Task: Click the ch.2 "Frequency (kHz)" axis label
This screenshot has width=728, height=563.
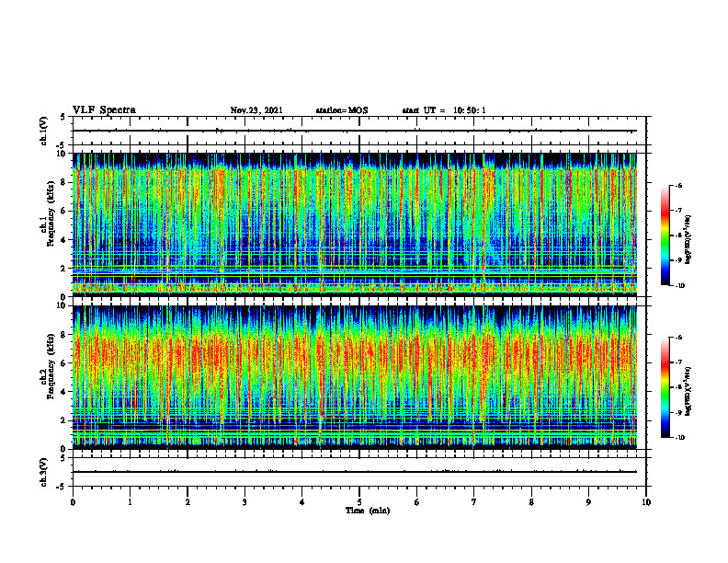Action: 51,366
